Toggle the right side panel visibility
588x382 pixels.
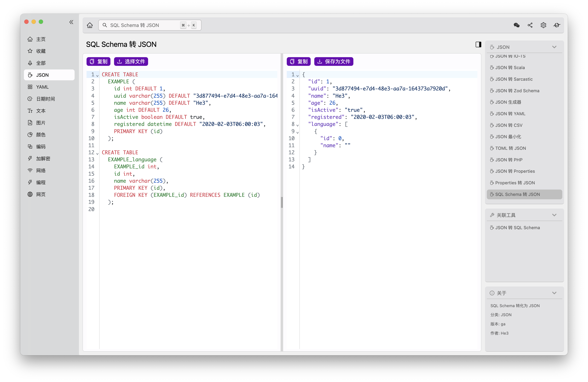(478, 44)
